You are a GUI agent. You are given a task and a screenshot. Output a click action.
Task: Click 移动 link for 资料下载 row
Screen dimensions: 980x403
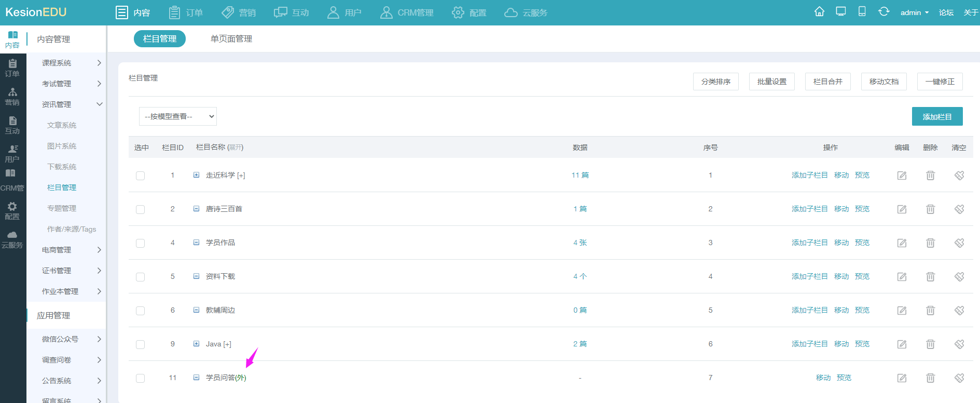(x=841, y=276)
